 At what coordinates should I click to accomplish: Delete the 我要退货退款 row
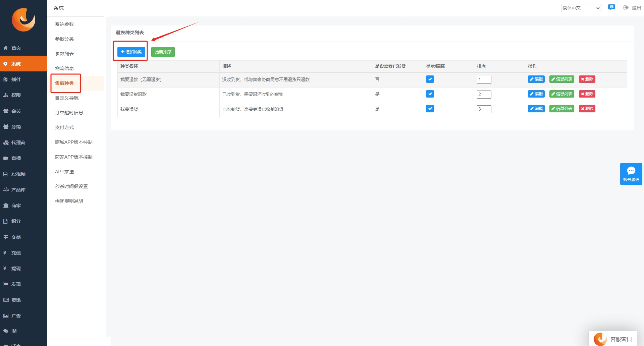point(587,94)
